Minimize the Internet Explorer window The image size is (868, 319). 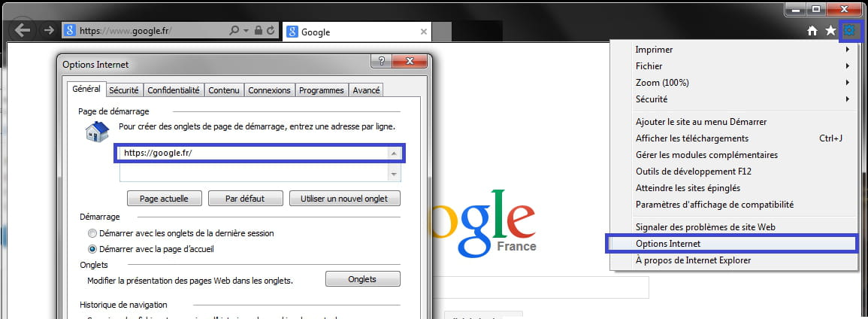coord(794,9)
